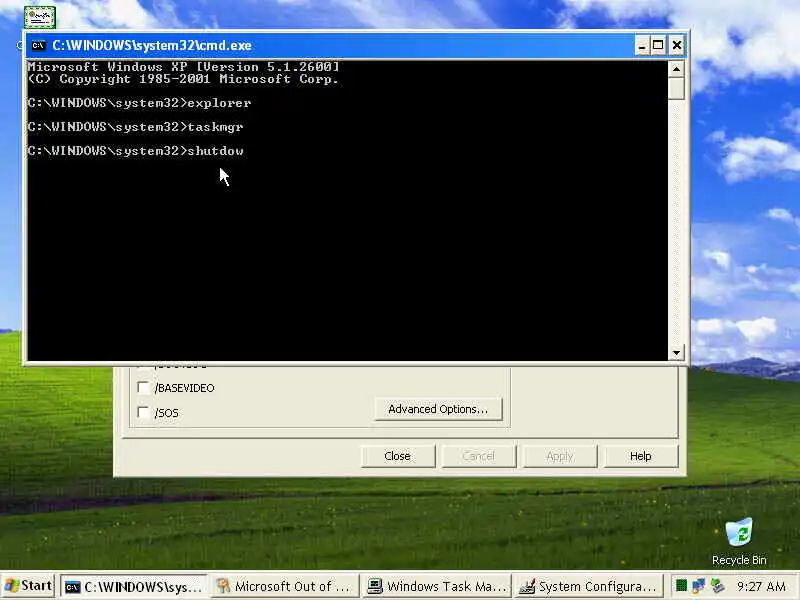This screenshot has height=600, width=800.
Task: Click the cmd window scrollbar thumb
Action: (x=676, y=89)
